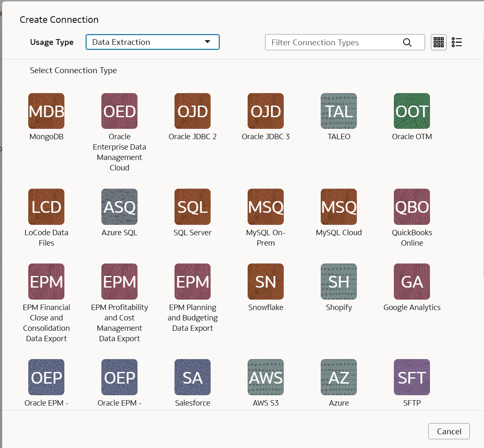
Task: Click the SFTP label text
Action: click(x=412, y=403)
